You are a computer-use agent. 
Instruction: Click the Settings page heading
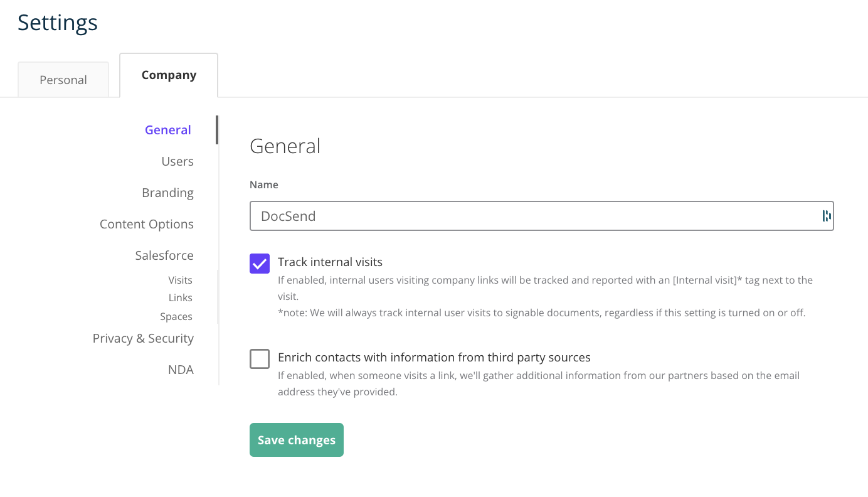point(57,23)
